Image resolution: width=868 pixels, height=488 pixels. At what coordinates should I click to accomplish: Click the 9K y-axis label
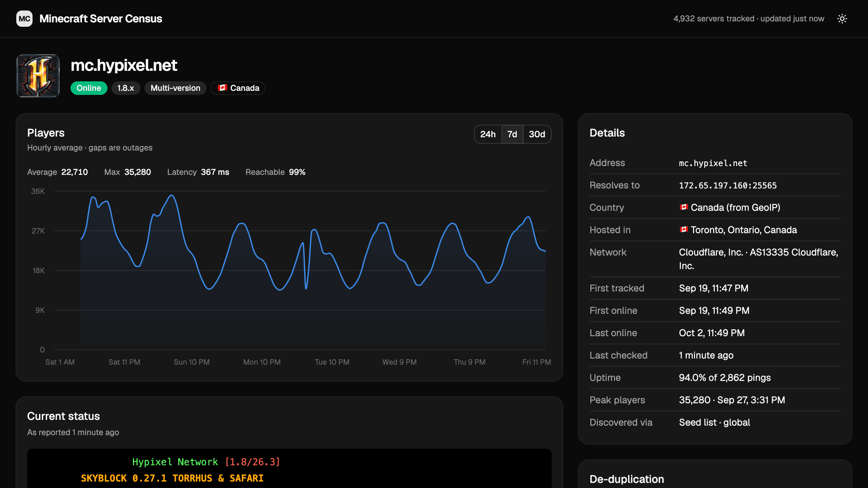click(x=40, y=310)
